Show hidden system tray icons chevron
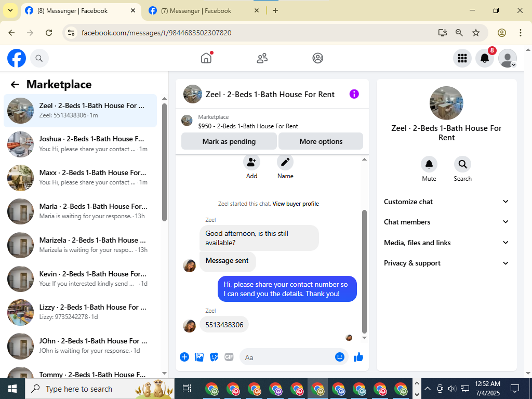This screenshot has height=399, width=532. coord(428,389)
